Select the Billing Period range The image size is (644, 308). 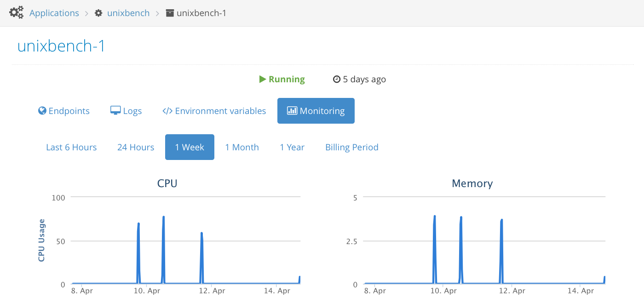point(352,148)
